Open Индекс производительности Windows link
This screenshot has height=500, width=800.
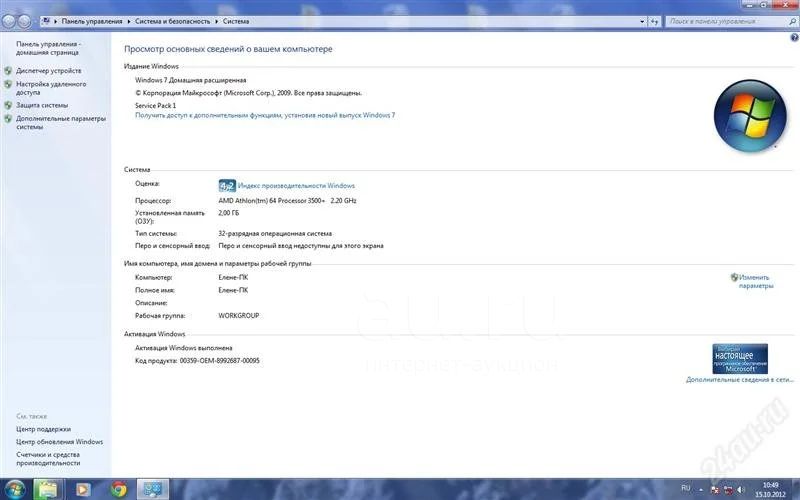coord(296,186)
